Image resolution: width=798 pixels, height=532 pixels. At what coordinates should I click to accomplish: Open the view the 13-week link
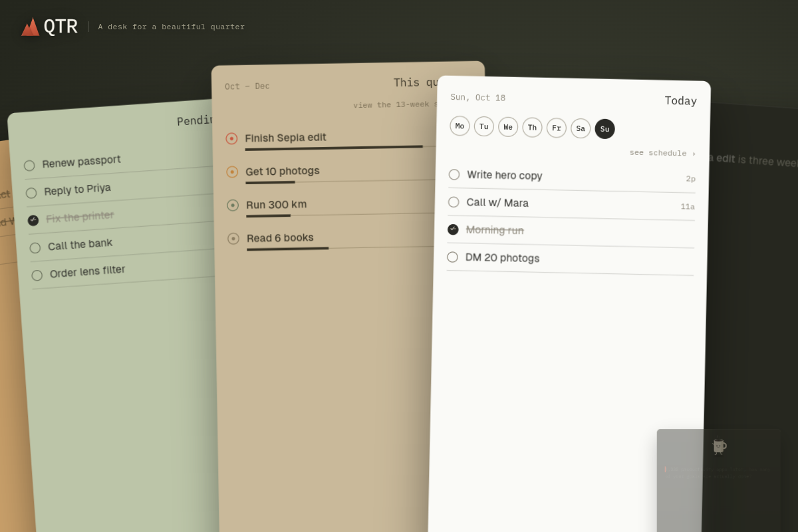pos(395,104)
